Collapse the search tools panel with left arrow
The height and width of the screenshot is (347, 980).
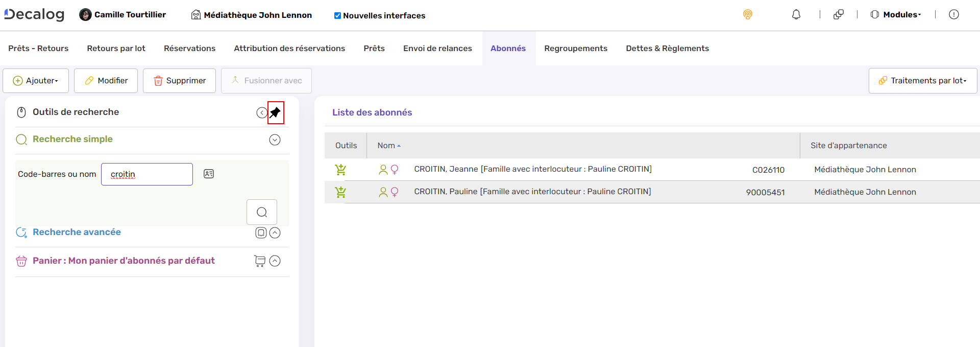coord(262,113)
